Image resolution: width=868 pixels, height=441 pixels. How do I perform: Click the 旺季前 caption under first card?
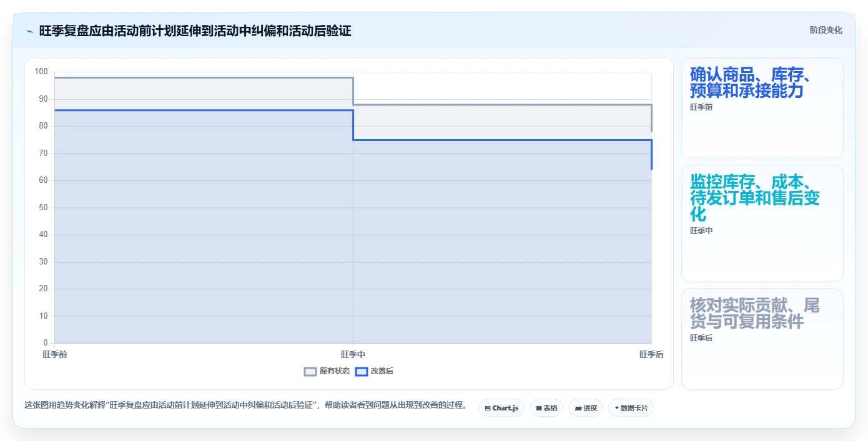point(701,107)
